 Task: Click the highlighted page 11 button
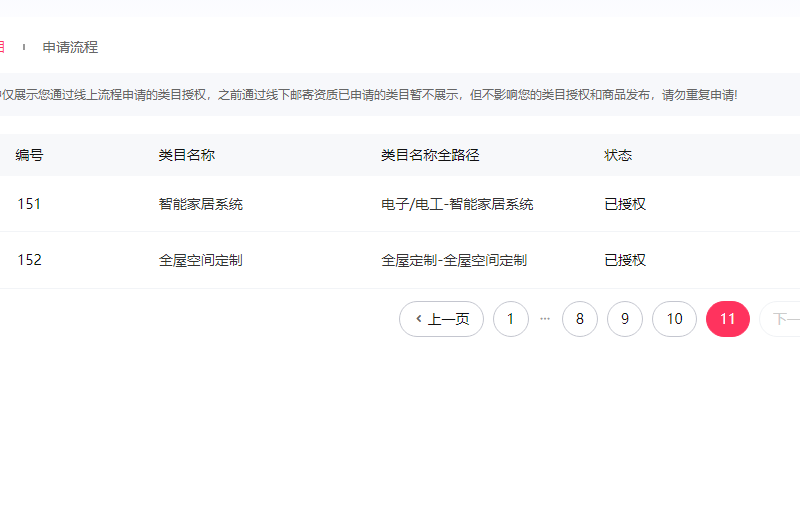(727, 319)
